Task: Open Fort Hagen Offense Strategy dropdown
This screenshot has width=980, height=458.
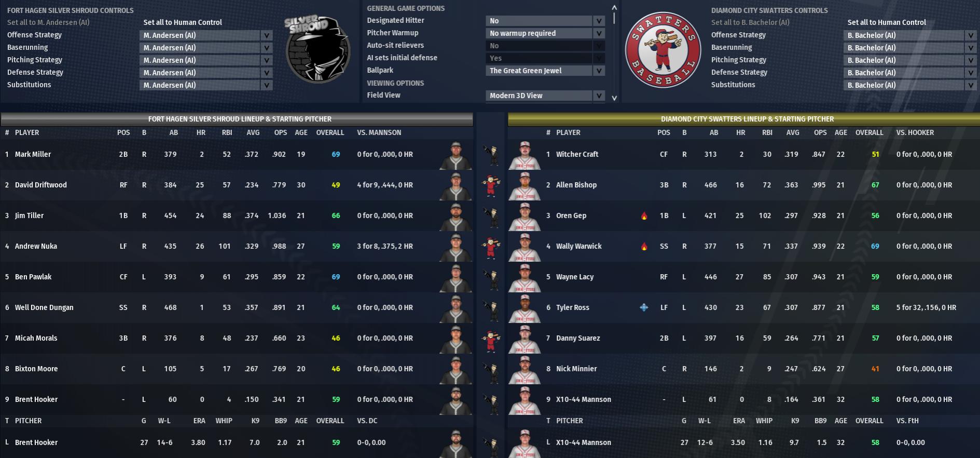Action: (x=206, y=35)
